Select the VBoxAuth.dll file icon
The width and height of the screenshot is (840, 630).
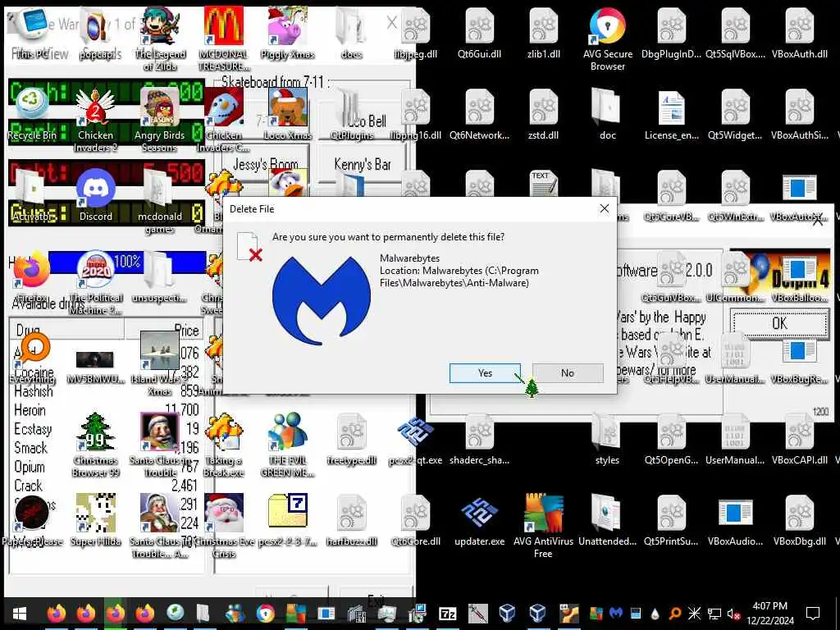[x=799, y=33]
